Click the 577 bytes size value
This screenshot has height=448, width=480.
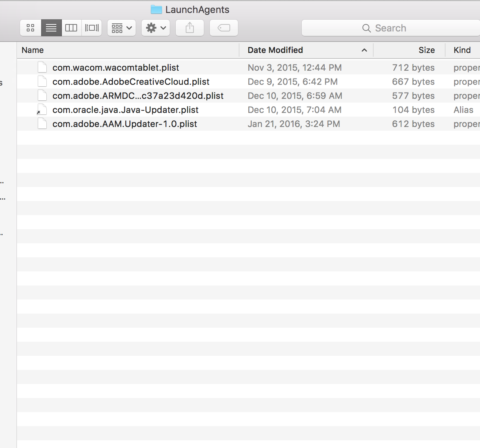coord(413,96)
